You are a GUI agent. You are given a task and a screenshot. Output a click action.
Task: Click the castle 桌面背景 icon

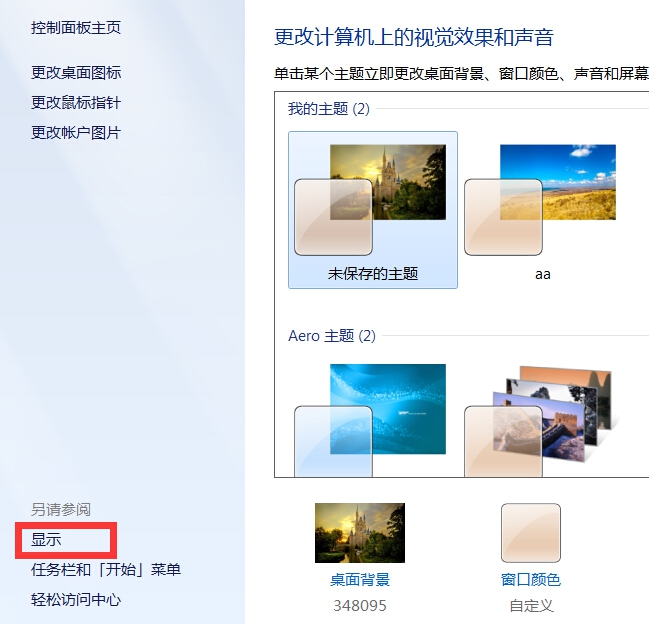[x=360, y=533]
